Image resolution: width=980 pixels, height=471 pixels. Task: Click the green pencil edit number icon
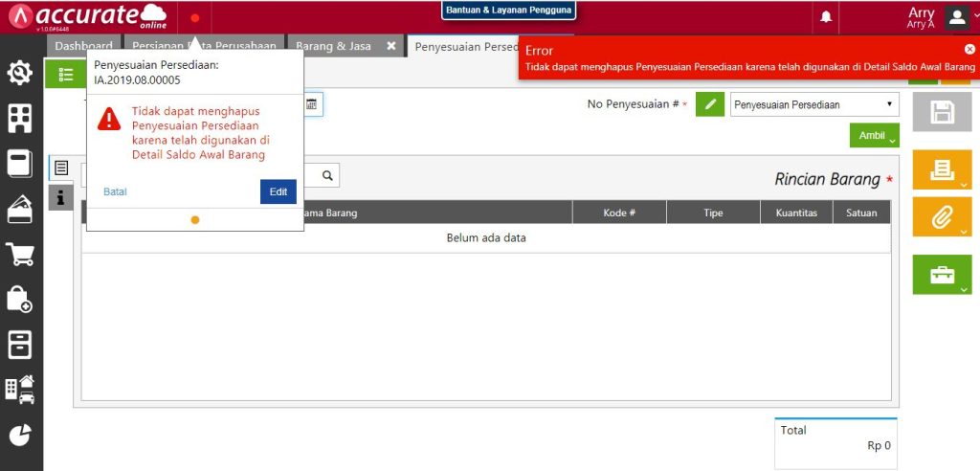click(x=709, y=103)
